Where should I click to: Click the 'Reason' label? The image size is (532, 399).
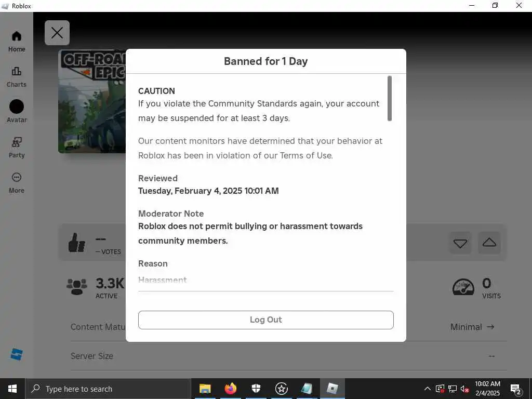click(x=153, y=263)
